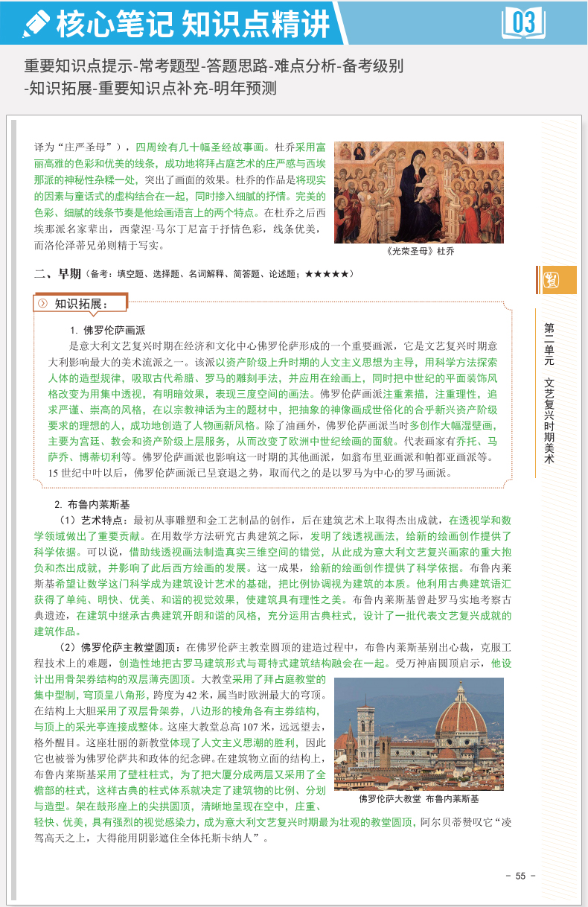
Task: Click the caption 《光荣圣母》杜乔
Action: (x=421, y=252)
